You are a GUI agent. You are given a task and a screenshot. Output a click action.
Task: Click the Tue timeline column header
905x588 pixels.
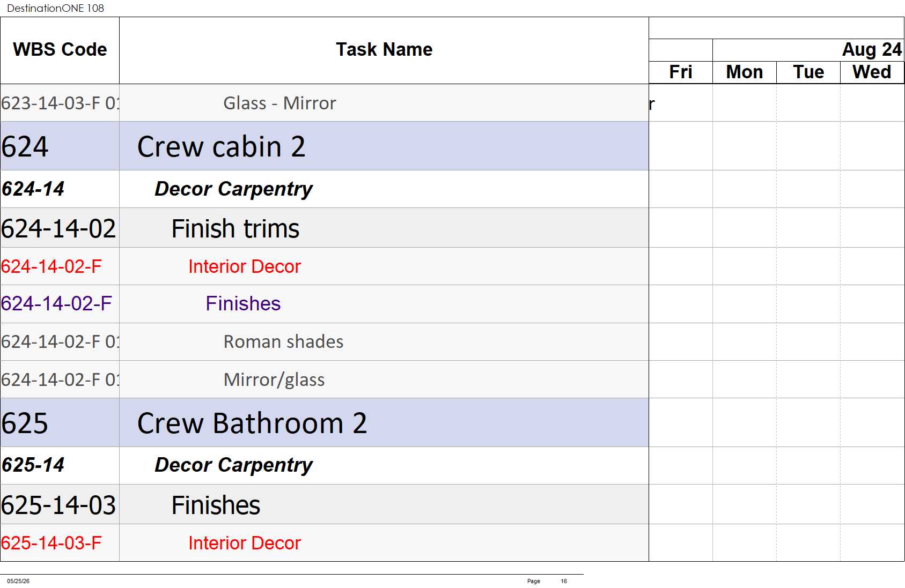pyautogui.click(x=808, y=72)
